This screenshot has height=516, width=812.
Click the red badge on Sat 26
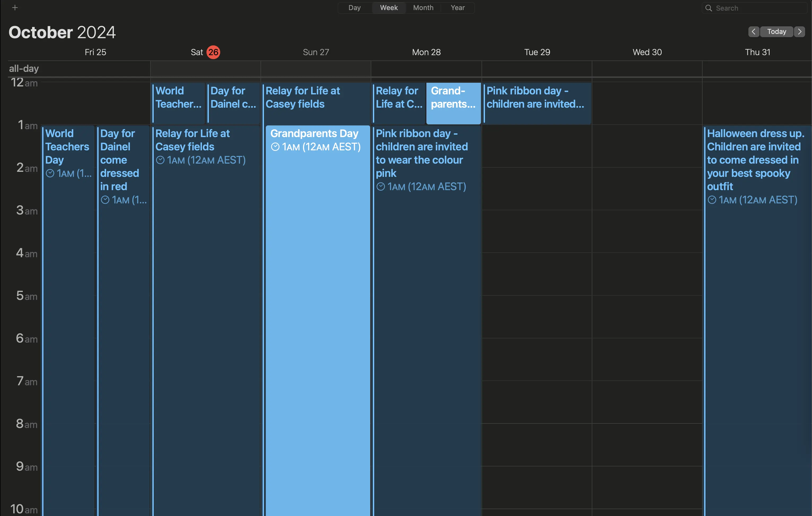pos(213,52)
